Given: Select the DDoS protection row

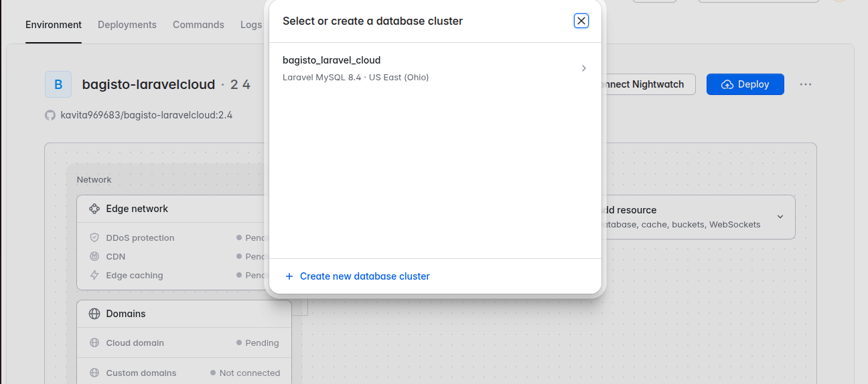Looking at the screenshot, I should [x=177, y=237].
